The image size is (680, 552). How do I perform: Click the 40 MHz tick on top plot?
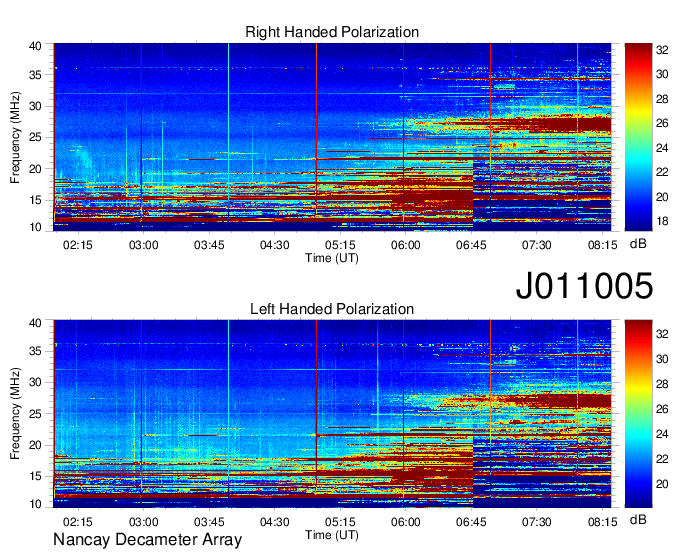click(35, 46)
